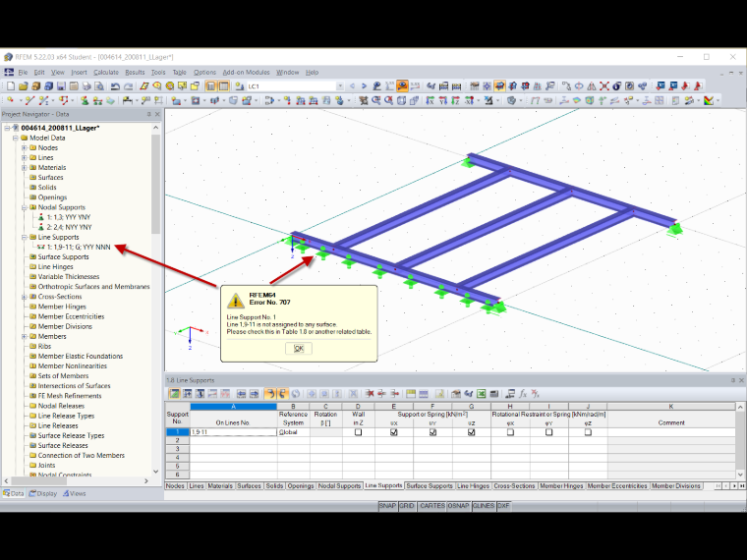Screen dimensions: 747x560
Task: Open the Add-on Modules menu
Action: [x=247, y=73]
